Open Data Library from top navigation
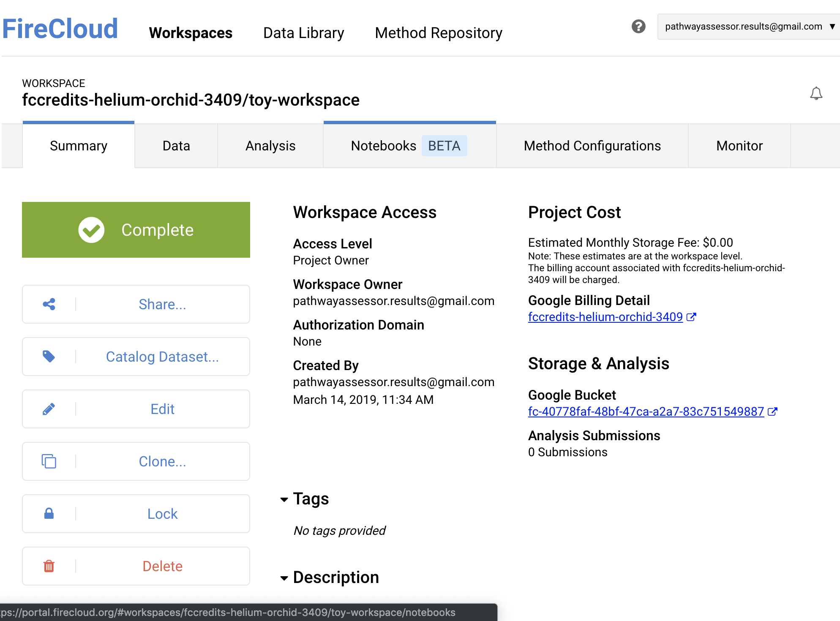The width and height of the screenshot is (840, 621). (x=303, y=33)
